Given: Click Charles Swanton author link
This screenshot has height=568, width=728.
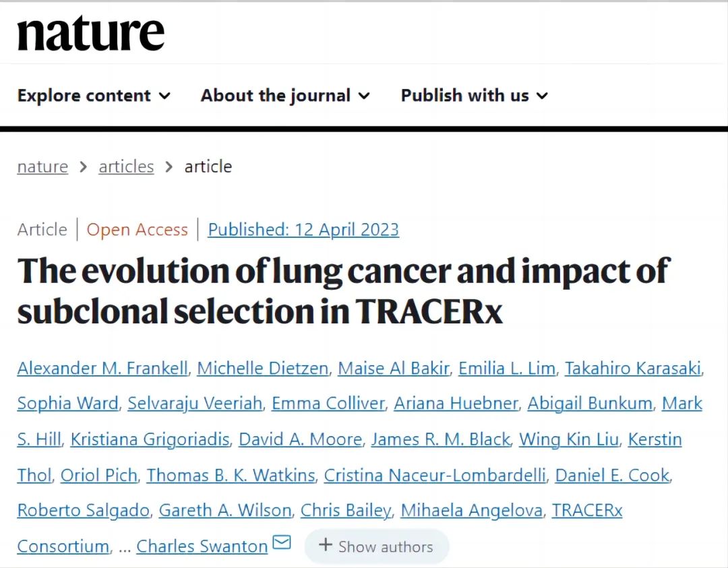Looking at the screenshot, I should pos(202,546).
